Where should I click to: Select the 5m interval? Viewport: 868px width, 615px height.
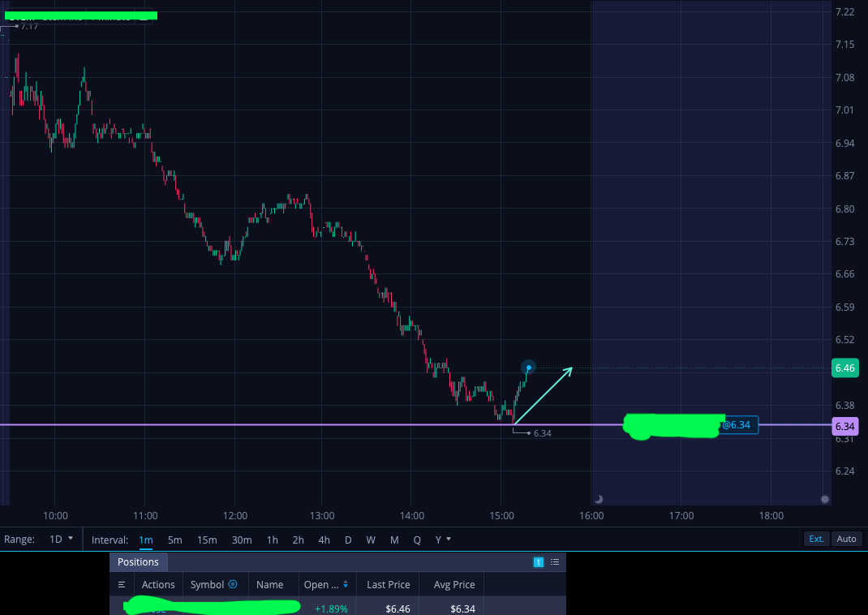(x=175, y=540)
